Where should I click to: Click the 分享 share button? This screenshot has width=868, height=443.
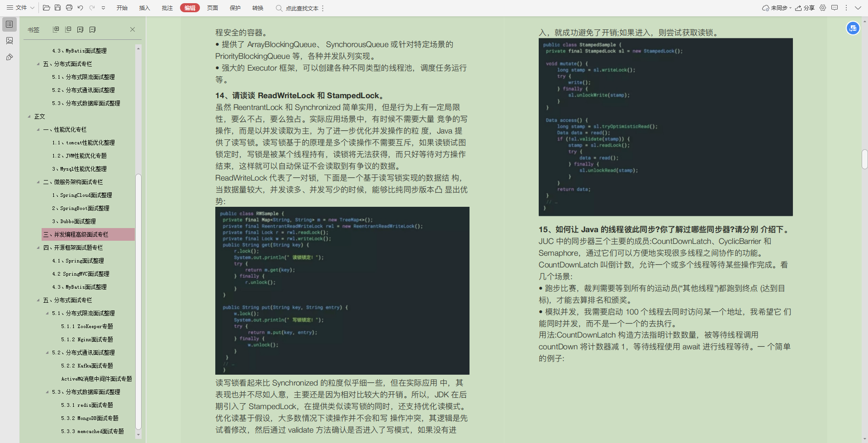(805, 8)
